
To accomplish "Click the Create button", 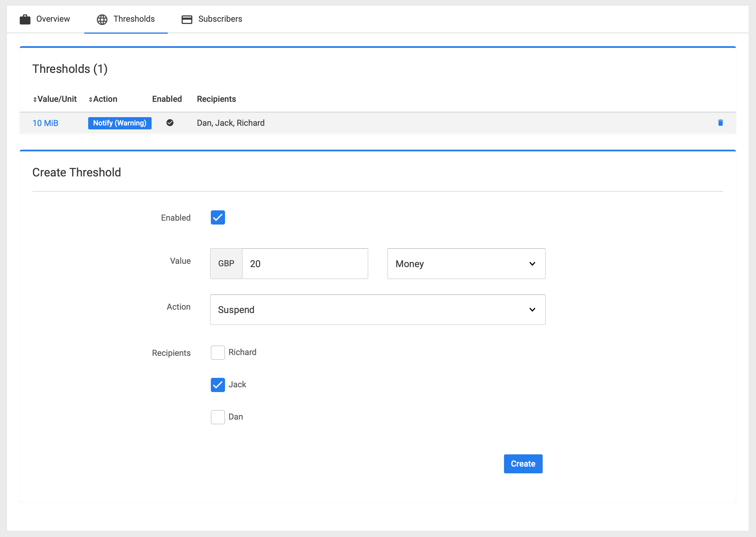I will coord(523,464).
